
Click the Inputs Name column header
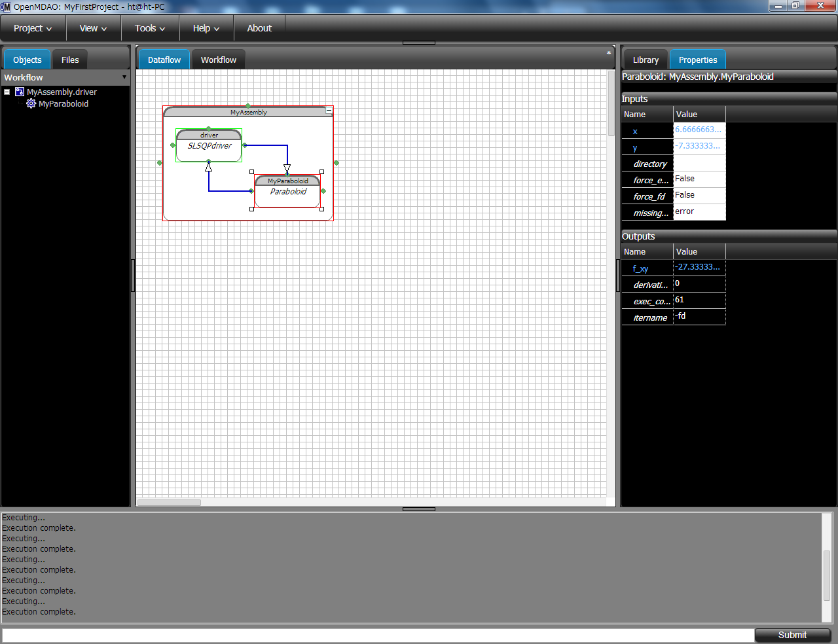coord(647,114)
